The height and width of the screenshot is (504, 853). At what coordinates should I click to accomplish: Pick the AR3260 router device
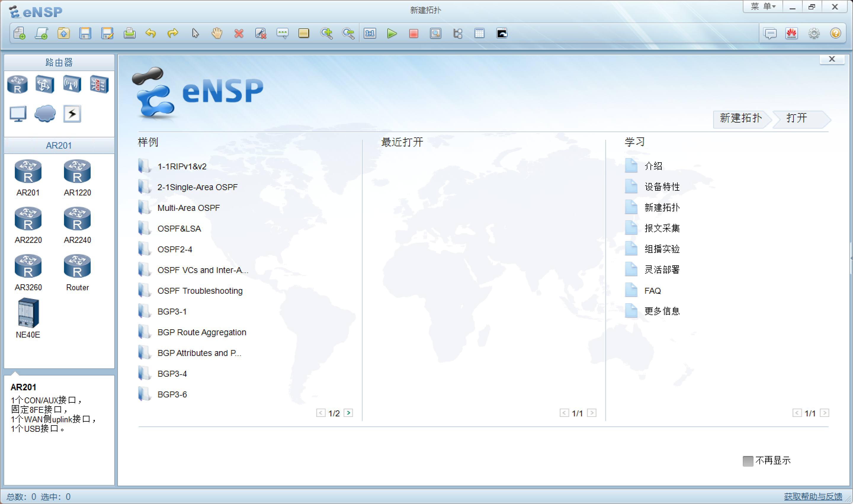[x=28, y=273]
